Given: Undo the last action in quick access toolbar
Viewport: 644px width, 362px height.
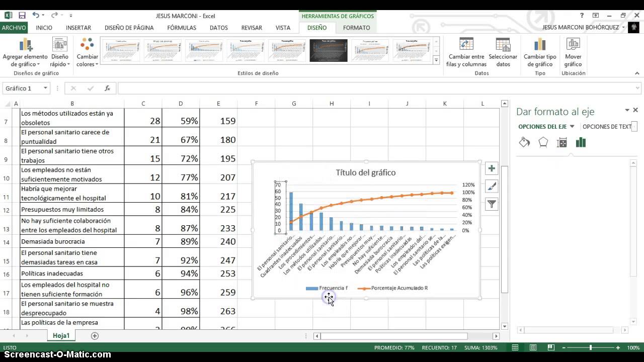Looking at the screenshot, I should point(36,16).
